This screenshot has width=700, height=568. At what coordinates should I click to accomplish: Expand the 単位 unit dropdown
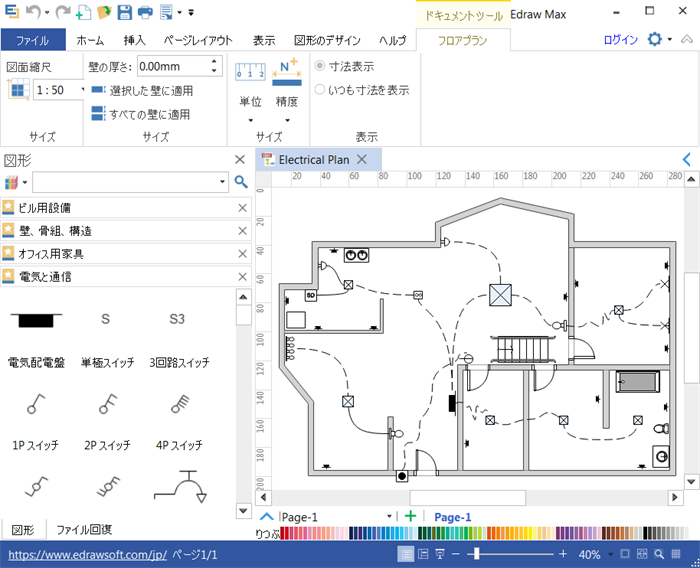click(x=250, y=121)
